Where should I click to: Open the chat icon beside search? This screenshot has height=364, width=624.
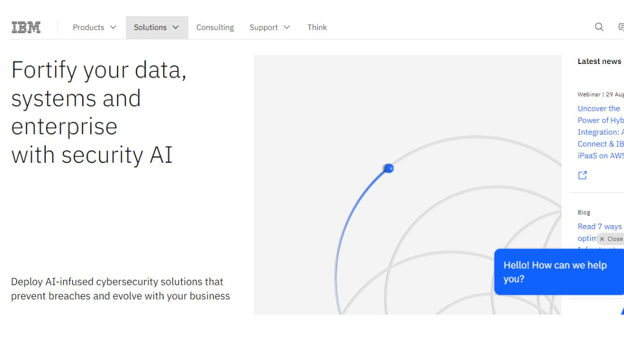click(x=621, y=27)
